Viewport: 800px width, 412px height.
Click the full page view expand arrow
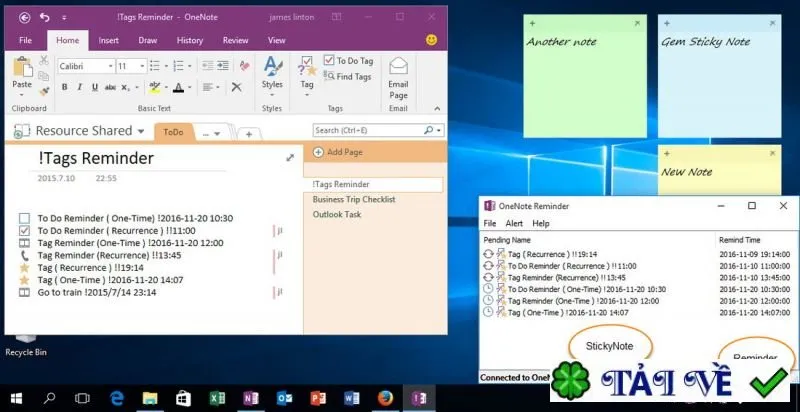coord(290,158)
